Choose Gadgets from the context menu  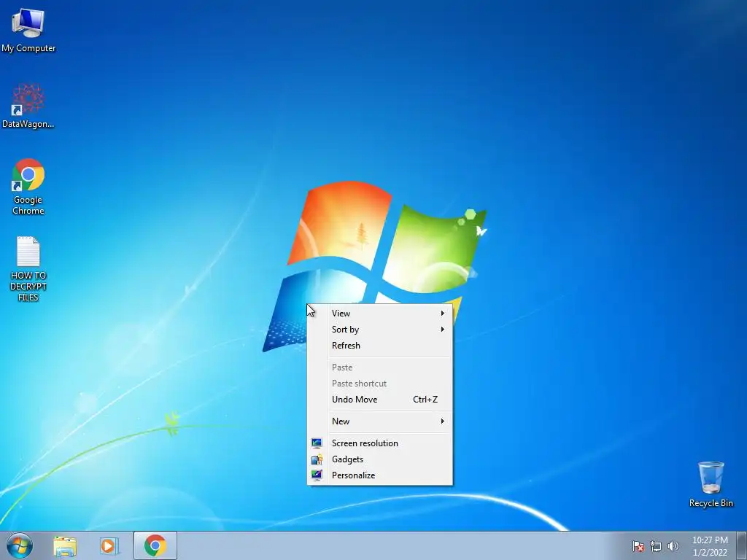[379, 459]
